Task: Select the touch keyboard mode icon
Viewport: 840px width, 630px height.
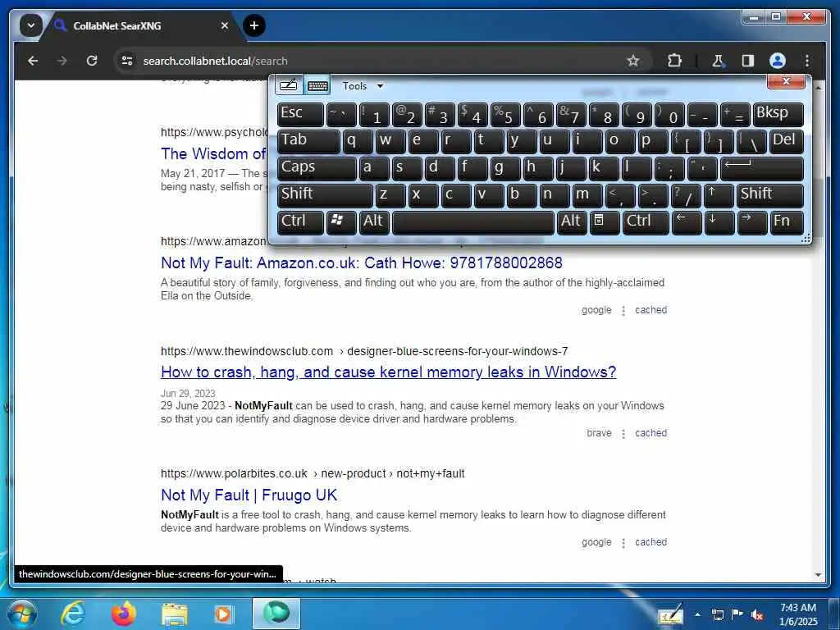Action: (317, 85)
